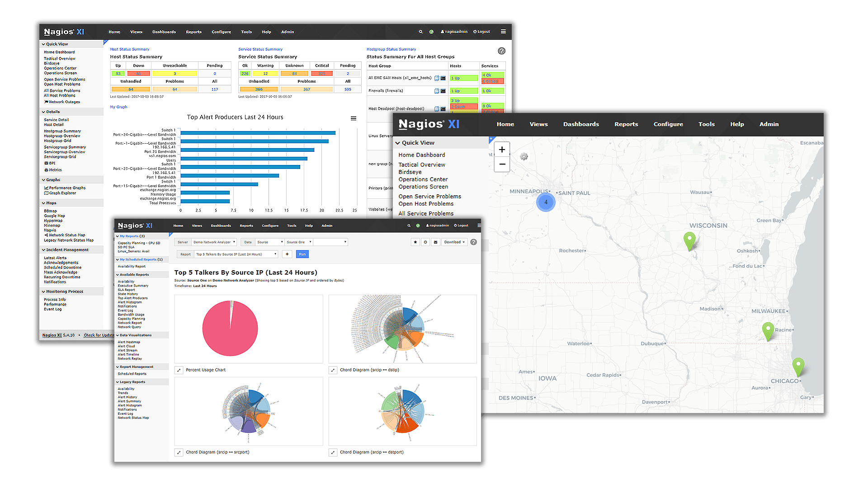Click help icon beside Download in report window
The width and height of the screenshot is (868, 488).
pyautogui.click(x=473, y=242)
